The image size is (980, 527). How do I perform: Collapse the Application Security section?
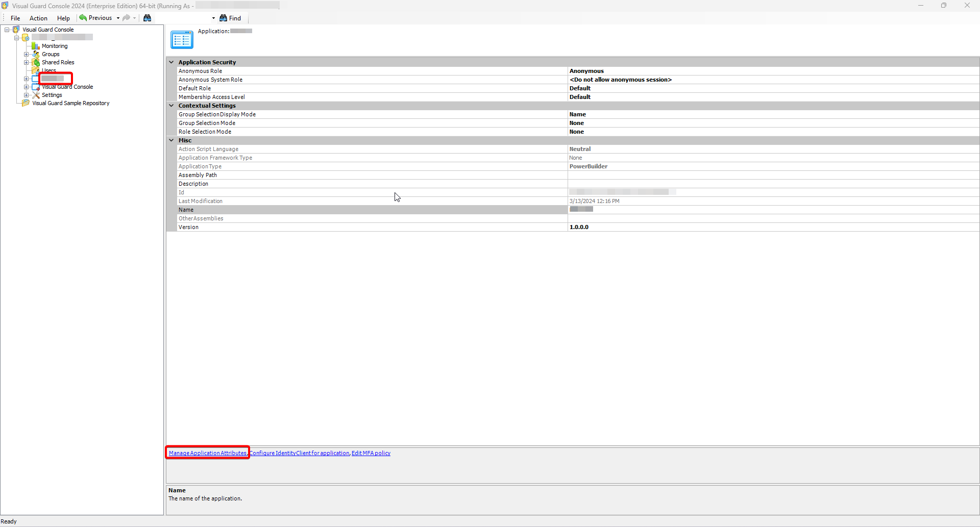pyautogui.click(x=171, y=62)
